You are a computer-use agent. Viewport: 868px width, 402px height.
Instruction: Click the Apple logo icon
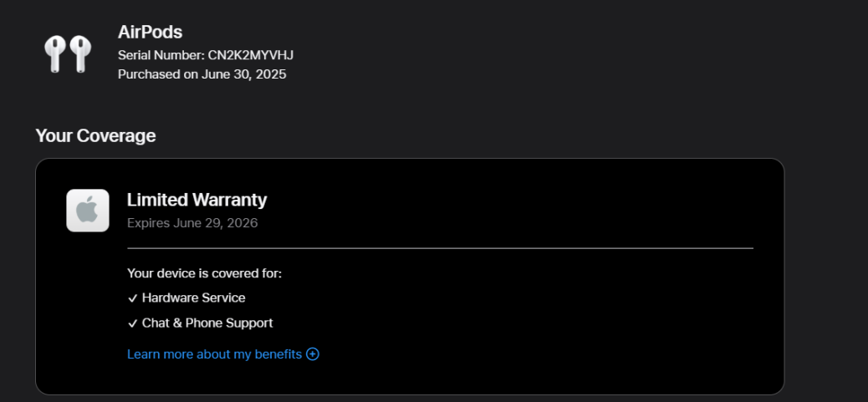pos(88,211)
